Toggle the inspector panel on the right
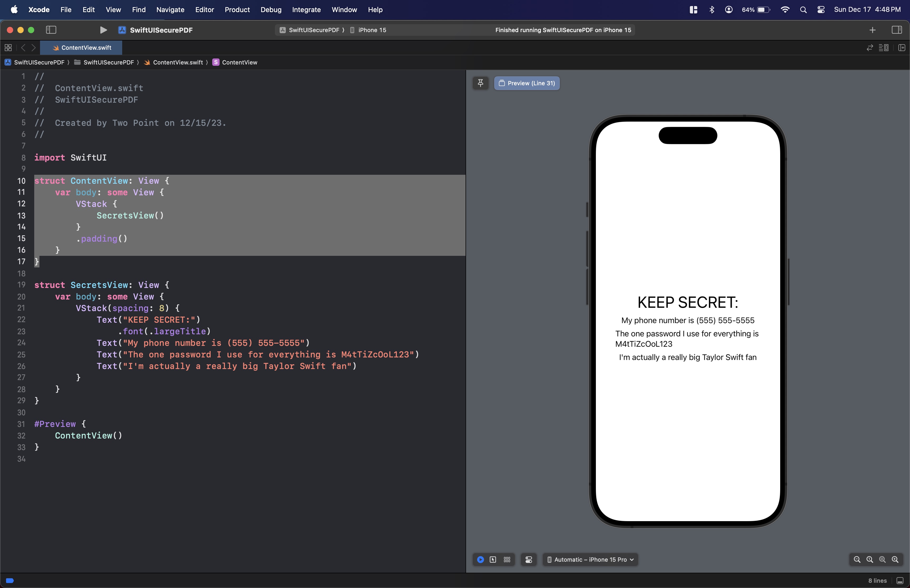Viewport: 910px width, 588px height. point(897,30)
